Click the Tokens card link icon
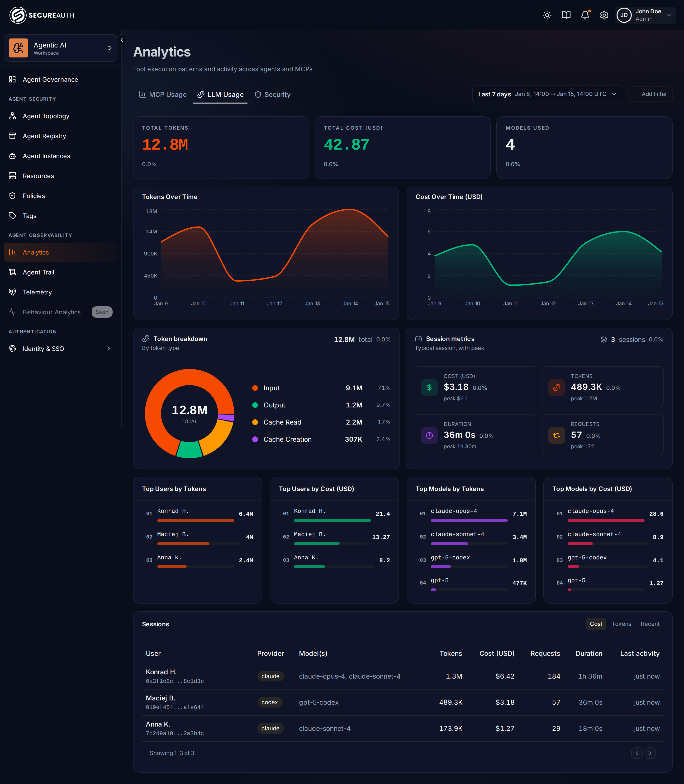The width and height of the screenshot is (684, 784). [x=556, y=388]
